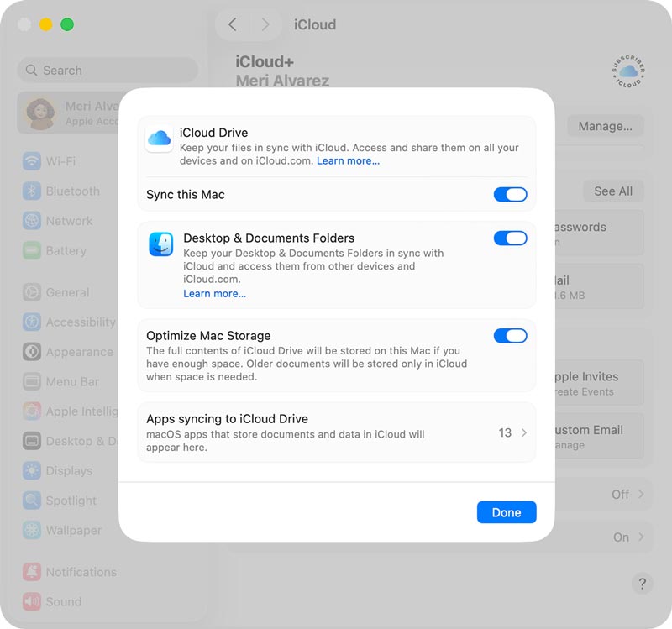Click the Wi-Fi icon in sidebar
Viewport: 672px width, 629px height.
(32, 161)
